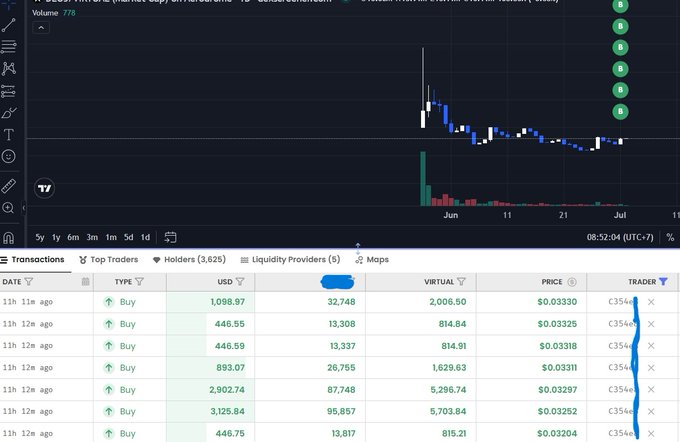This screenshot has height=442, width=680.
Task: Open the go to date calendar
Action: point(170,237)
